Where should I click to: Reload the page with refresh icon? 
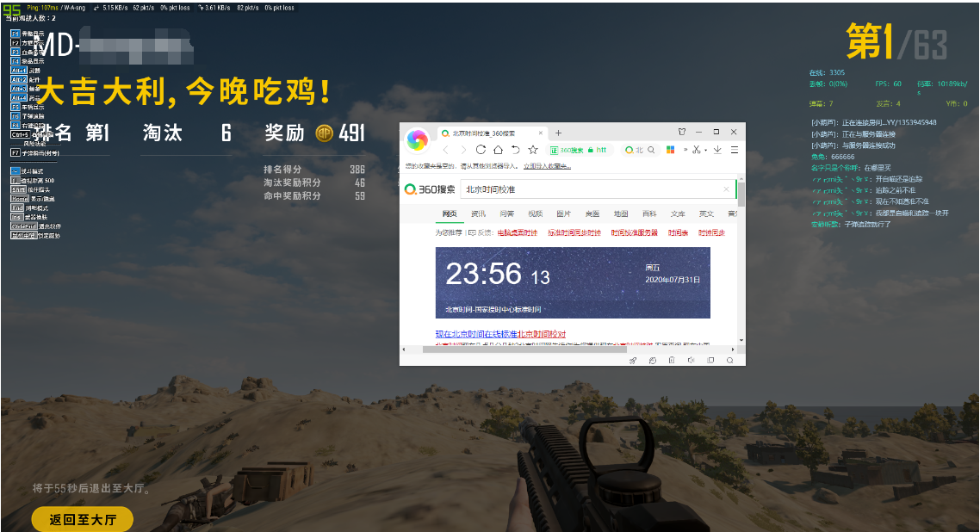click(x=481, y=149)
